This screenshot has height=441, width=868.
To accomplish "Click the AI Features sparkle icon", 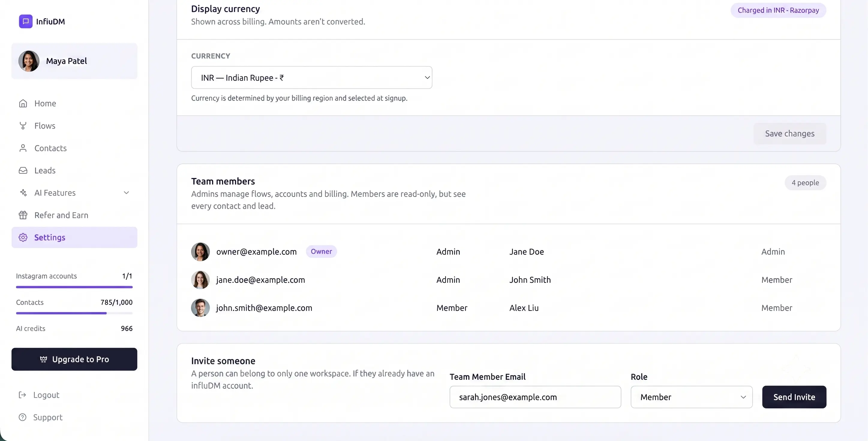I will [23, 193].
